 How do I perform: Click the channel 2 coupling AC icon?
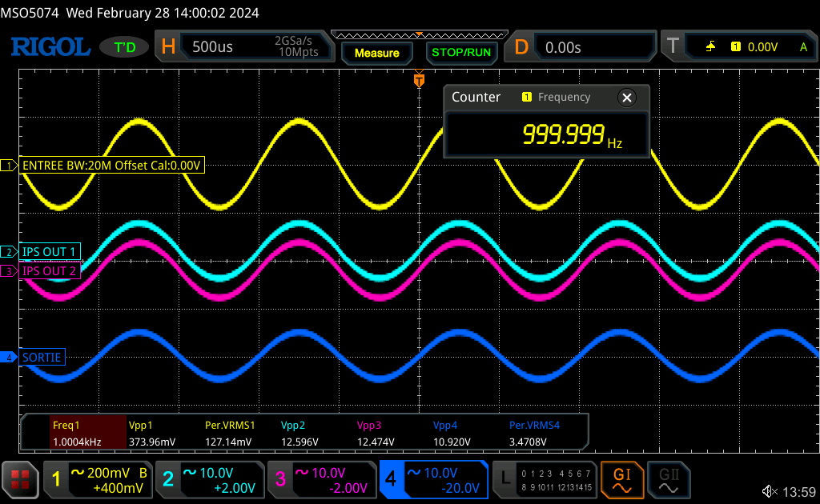click(189, 472)
